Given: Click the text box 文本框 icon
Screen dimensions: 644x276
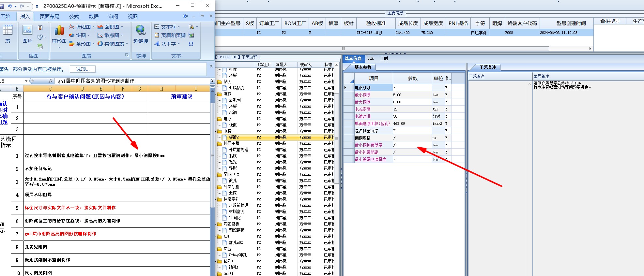Looking at the screenshot, I should click(157, 27).
